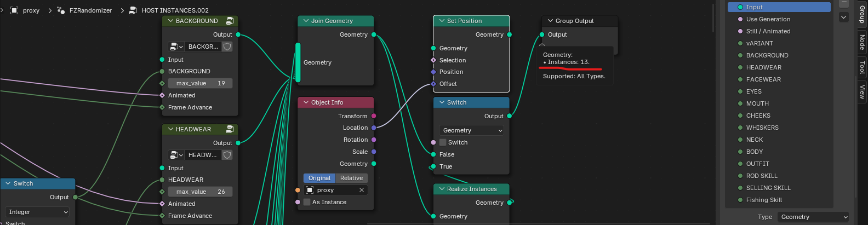Click the proxy object icon in breadcrumb
The height and width of the screenshot is (225, 868).
[x=14, y=10]
